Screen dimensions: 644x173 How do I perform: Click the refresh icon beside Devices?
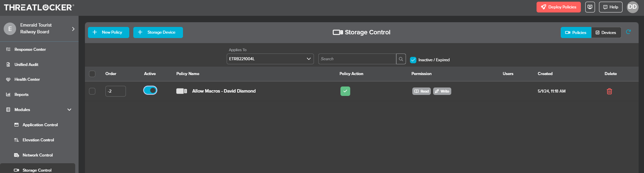pyautogui.click(x=628, y=32)
